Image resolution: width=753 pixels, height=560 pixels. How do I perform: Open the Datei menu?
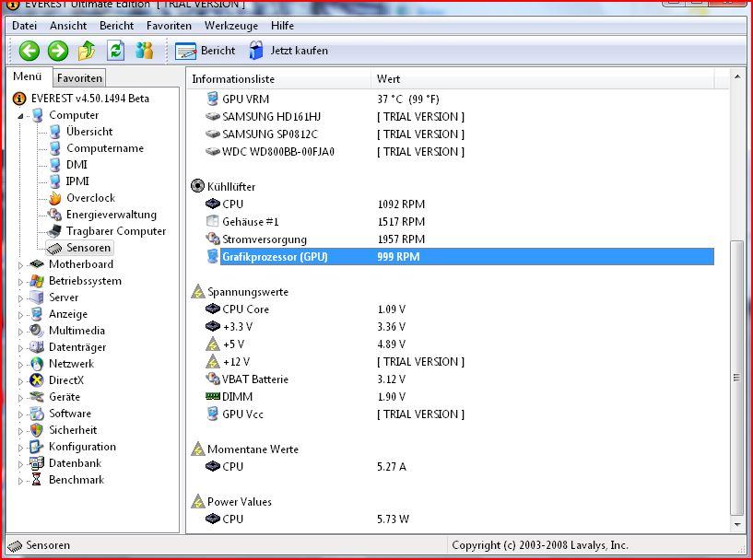[x=25, y=26]
